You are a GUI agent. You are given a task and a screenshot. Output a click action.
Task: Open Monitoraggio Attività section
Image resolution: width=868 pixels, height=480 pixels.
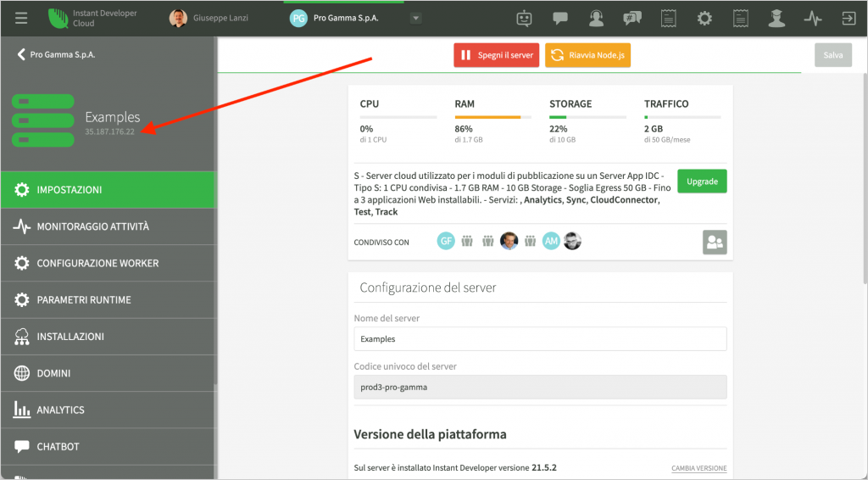[x=108, y=226]
